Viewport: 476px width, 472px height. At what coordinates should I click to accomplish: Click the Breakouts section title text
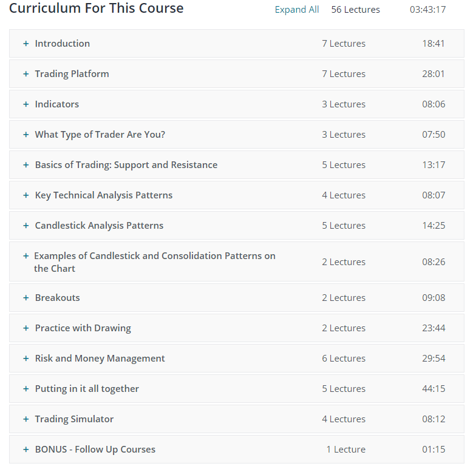(x=57, y=298)
